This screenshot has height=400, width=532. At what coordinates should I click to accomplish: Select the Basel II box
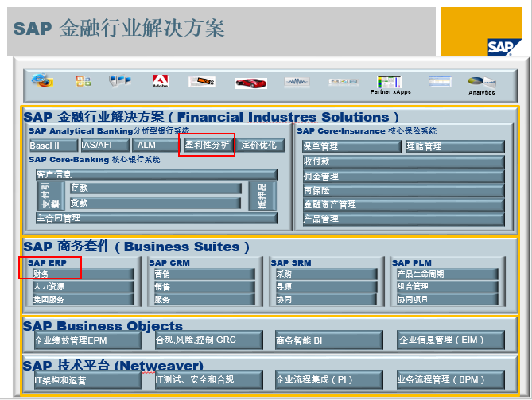53,146
